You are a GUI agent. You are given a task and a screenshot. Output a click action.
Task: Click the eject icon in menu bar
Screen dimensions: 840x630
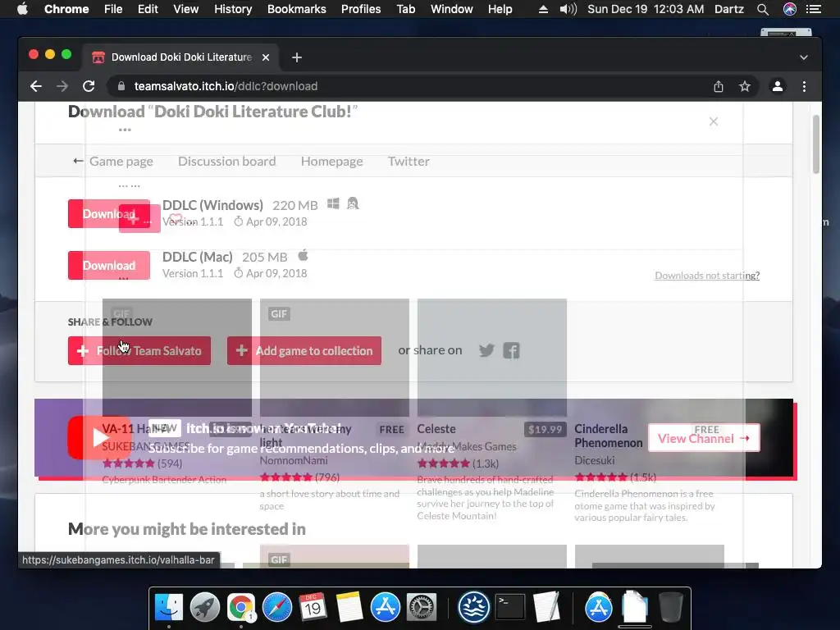click(543, 9)
